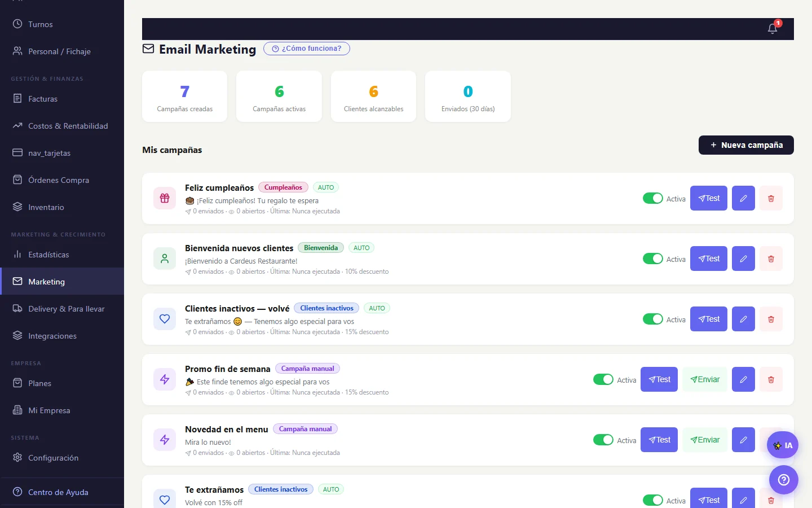Open the round help question-mark button

(x=784, y=480)
